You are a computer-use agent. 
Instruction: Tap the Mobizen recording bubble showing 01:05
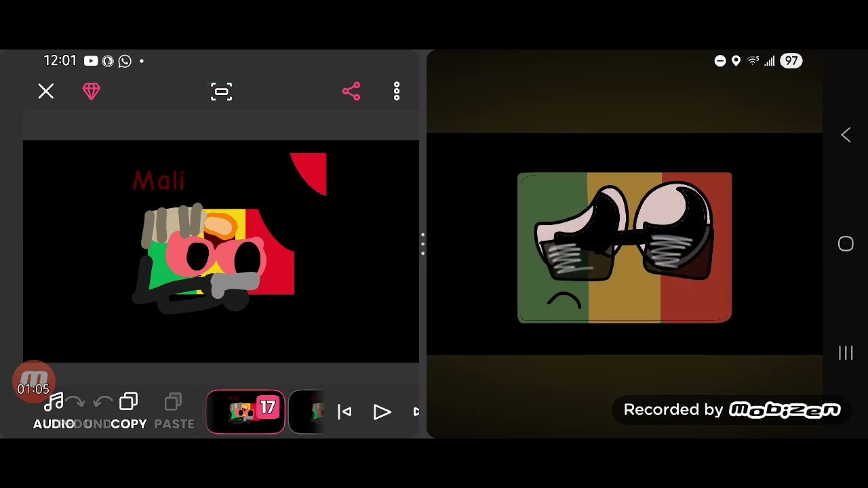[34, 382]
